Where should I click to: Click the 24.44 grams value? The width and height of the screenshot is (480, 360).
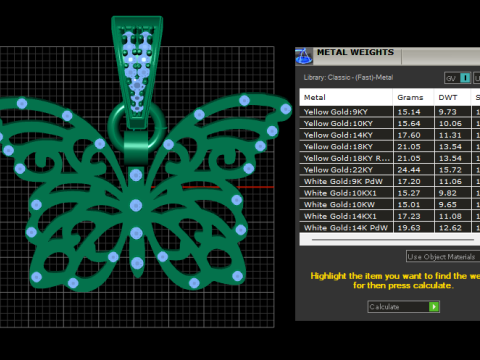[x=409, y=170]
